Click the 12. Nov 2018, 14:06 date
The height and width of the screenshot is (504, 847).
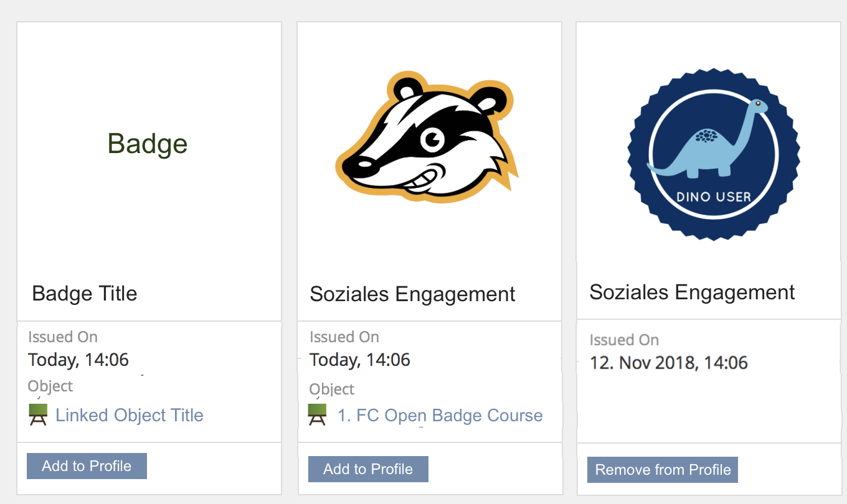point(668,363)
